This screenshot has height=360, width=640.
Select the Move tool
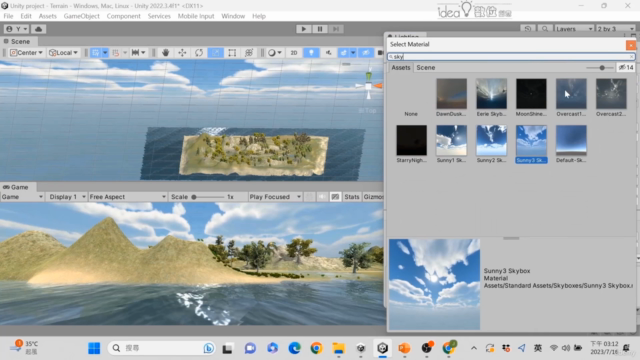pyautogui.click(x=182, y=53)
